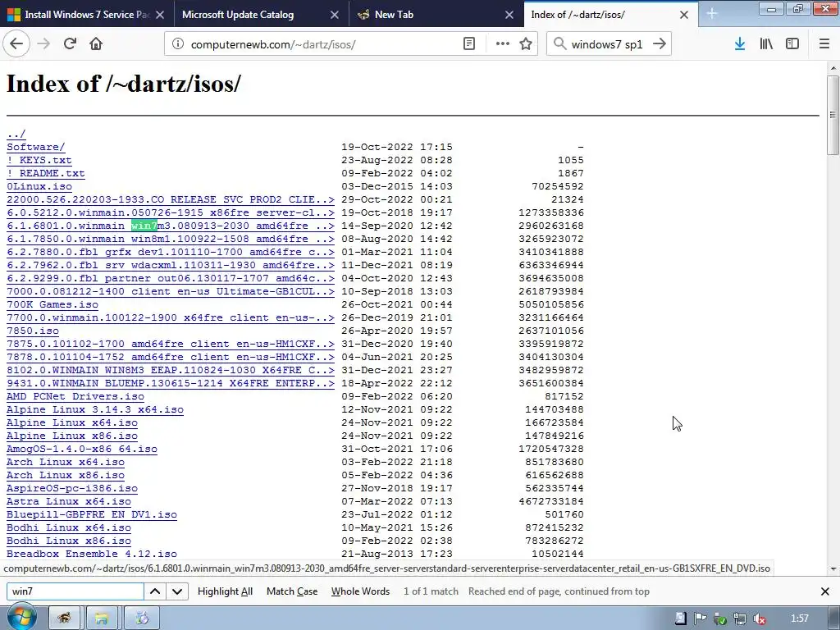Download 700K Games.iso
This screenshot has width=840, height=630.
[x=52, y=304]
